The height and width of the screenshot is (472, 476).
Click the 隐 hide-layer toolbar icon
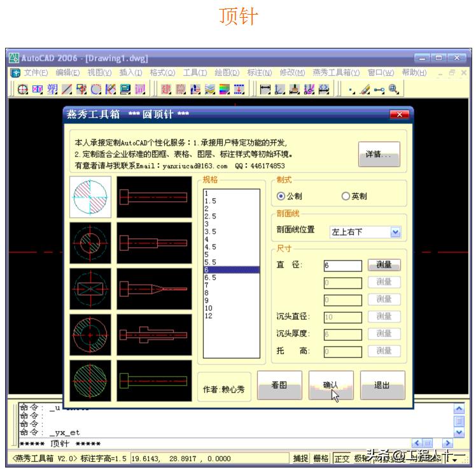(181, 89)
